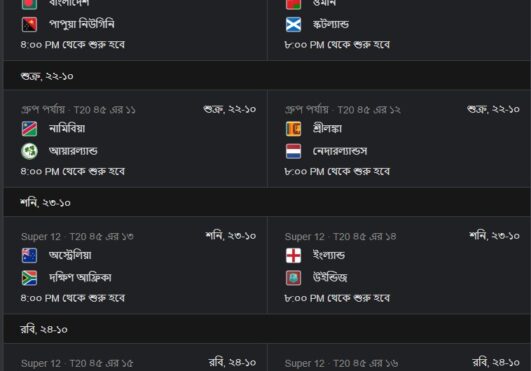Select the শুক্র, ২২-১০ date header
Screen dimensions: 531x371
tap(267, 76)
